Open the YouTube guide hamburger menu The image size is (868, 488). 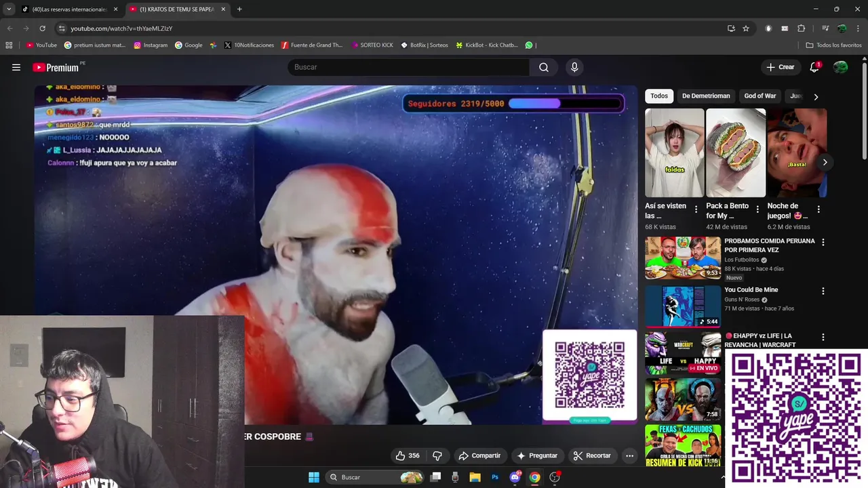pos(16,67)
